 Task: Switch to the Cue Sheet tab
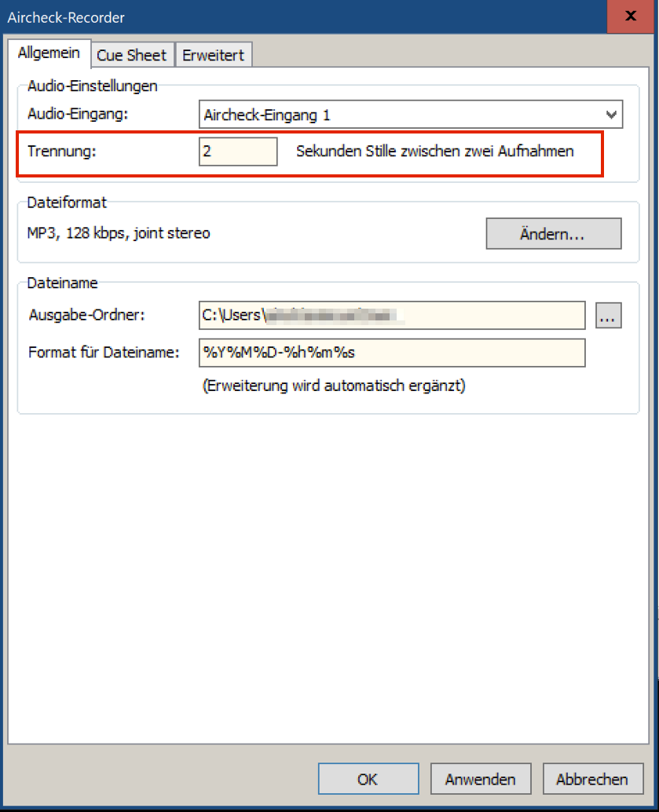(x=131, y=55)
